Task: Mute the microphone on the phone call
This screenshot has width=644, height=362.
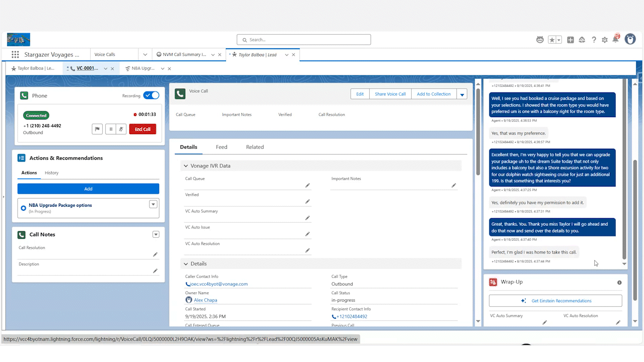Action: 122,129
